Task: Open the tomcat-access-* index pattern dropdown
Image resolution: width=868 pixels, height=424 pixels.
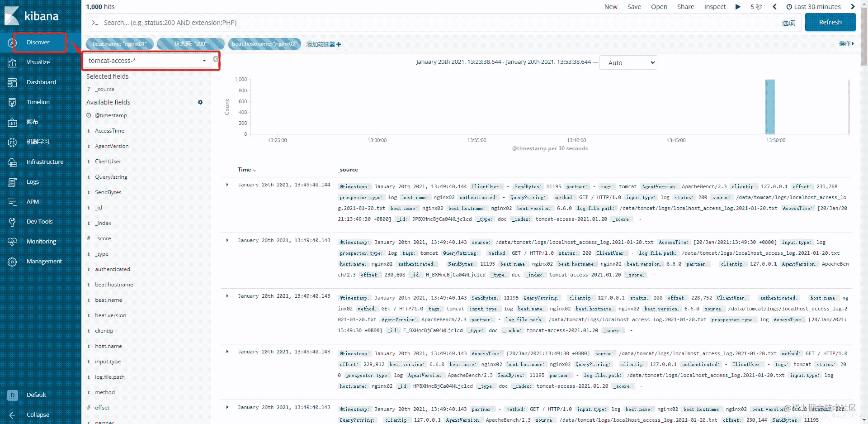Action: click(147, 61)
